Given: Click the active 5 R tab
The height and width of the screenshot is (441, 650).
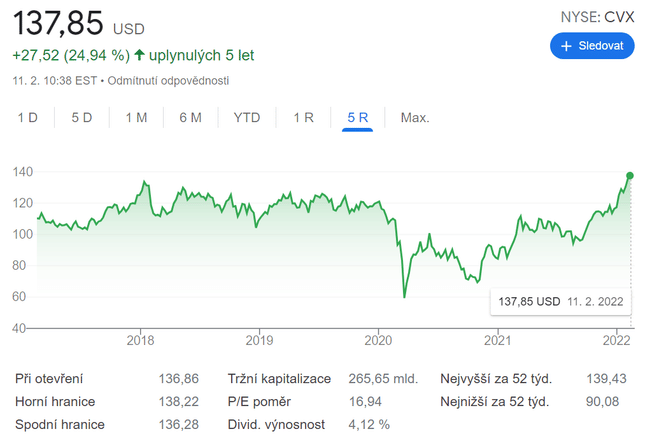Looking at the screenshot, I should tap(358, 118).
